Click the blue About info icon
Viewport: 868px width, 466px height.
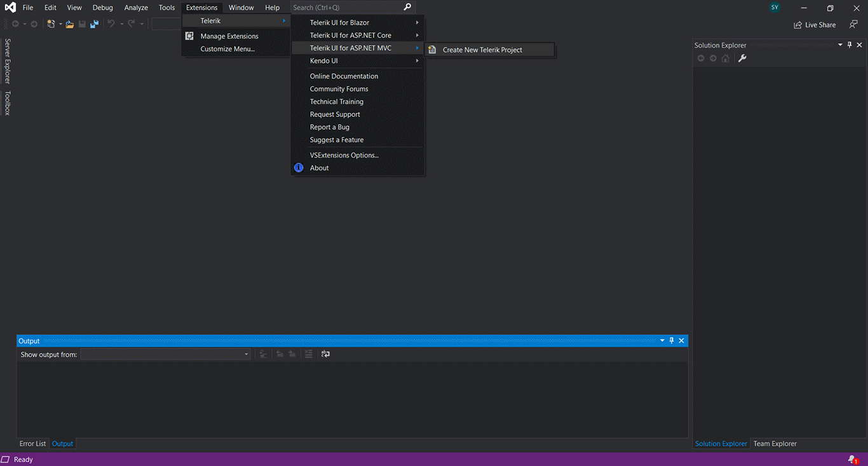299,168
